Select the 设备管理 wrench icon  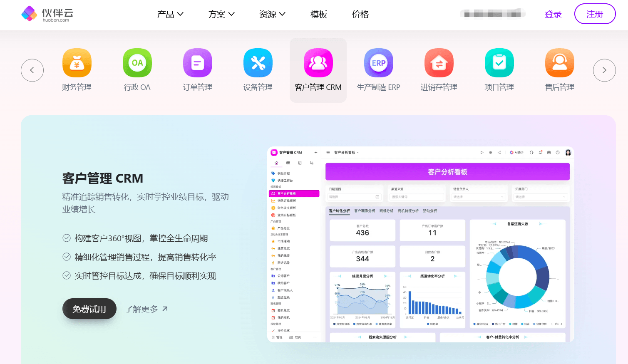coord(258,63)
